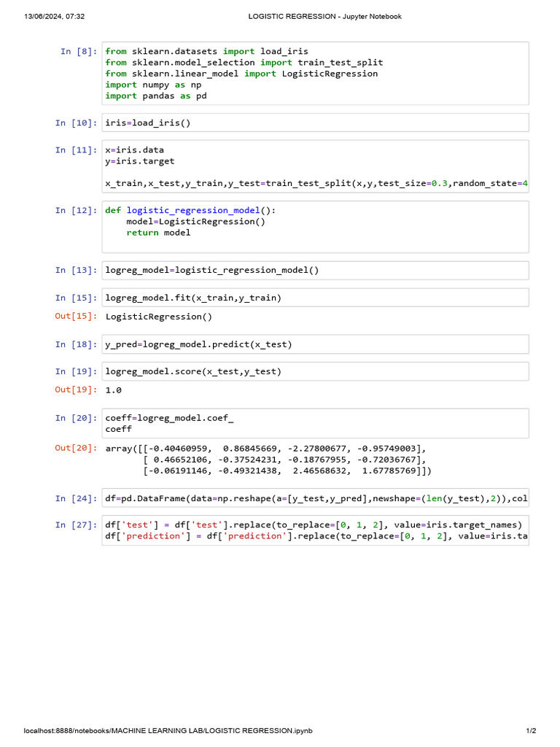
Task: Click the logreg_model.score(x_test,y_test) cell
Action: pos(315,371)
